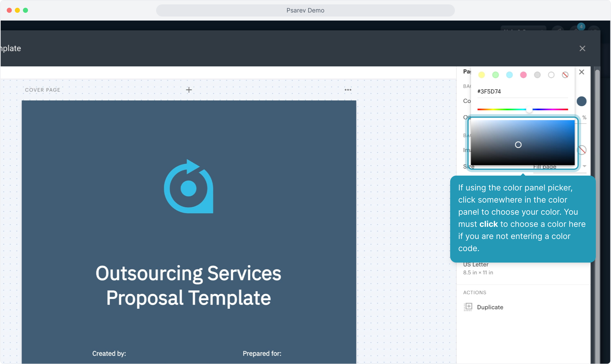Select the no-color slashed circle swatch
This screenshot has width=611, height=364.
coord(565,75)
